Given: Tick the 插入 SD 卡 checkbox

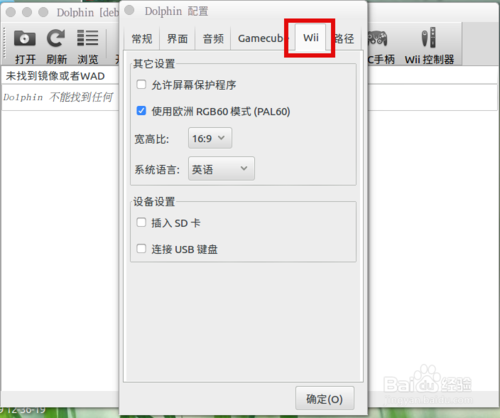Looking at the screenshot, I should [x=141, y=222].
